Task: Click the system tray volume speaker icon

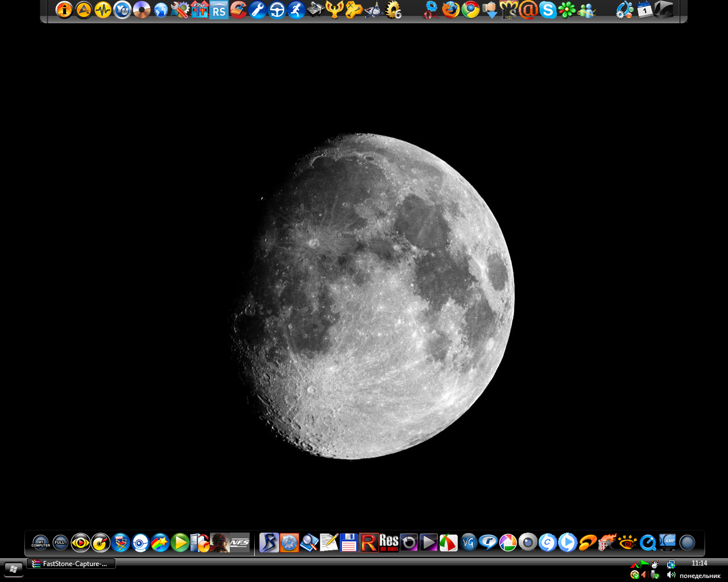Action: click(x=671, y=575)
